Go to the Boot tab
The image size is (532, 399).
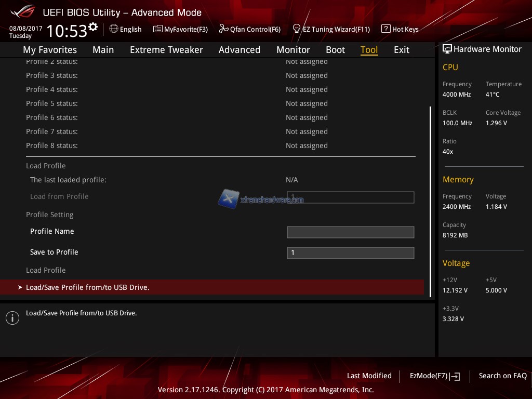coord(335,50)
